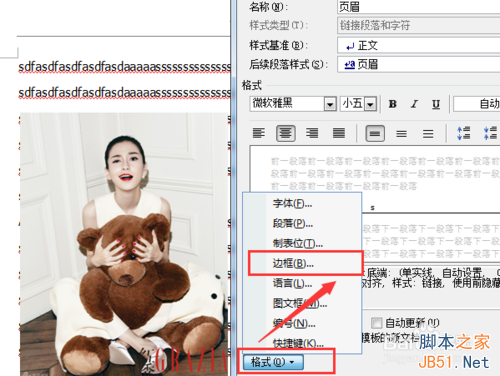Click first sdfasdf text line in document
500x376 pixels.
tap(124, 67)
